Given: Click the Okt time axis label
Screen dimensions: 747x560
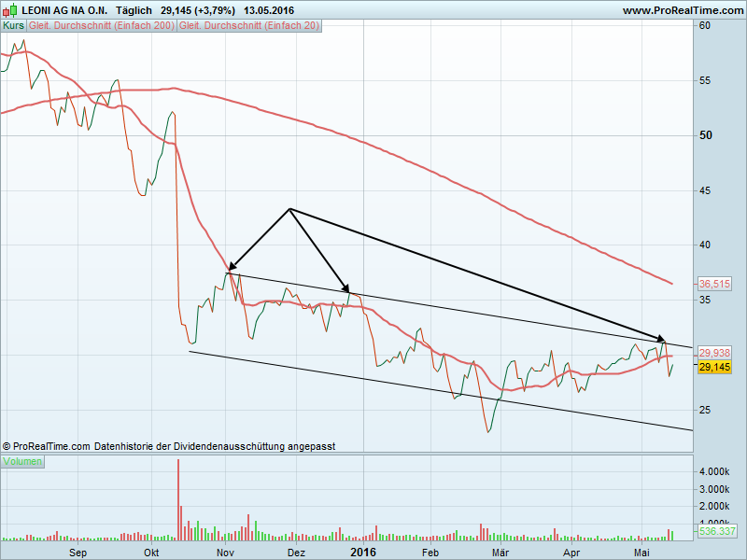Looking at the screenshot, I should 151,553.
